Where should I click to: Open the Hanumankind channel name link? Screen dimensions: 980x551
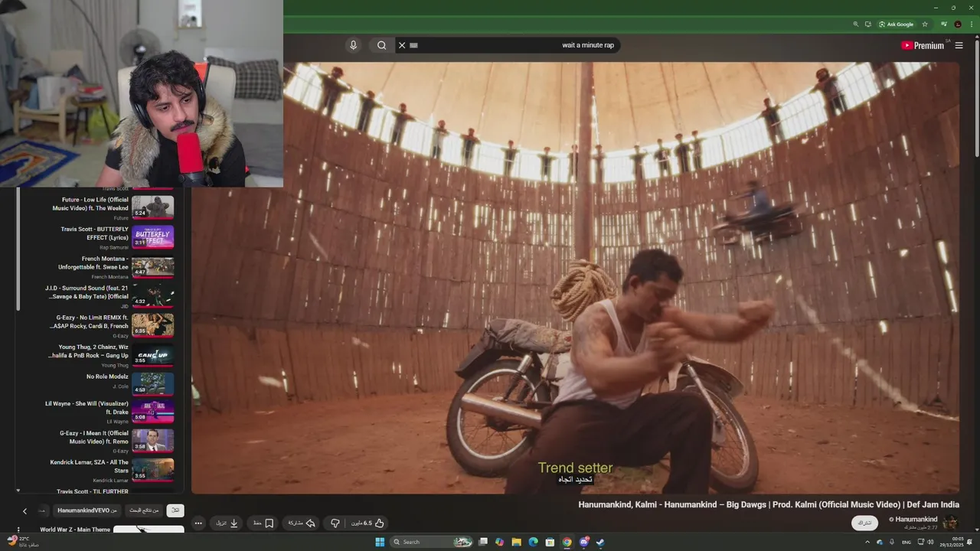(916, 519)
